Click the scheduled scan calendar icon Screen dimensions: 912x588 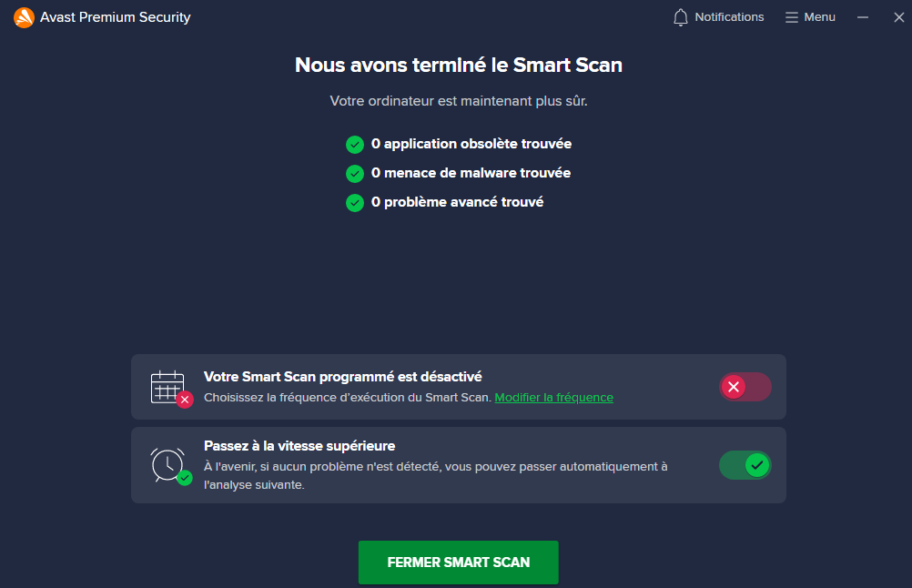168,387
